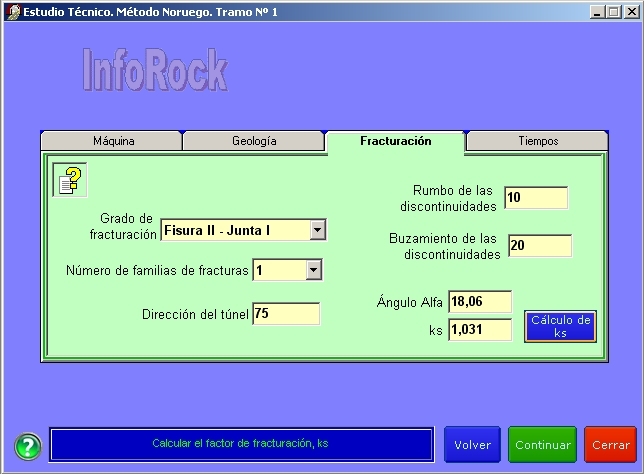Screen dimensions: 644x474
Task: Click the blue Volver button
Action: [x=472, y=445]
